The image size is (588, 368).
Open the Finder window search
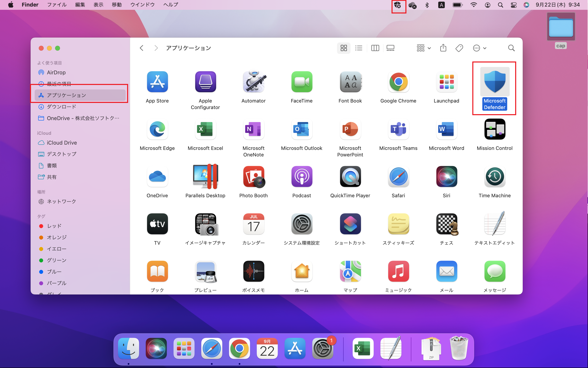511,48
